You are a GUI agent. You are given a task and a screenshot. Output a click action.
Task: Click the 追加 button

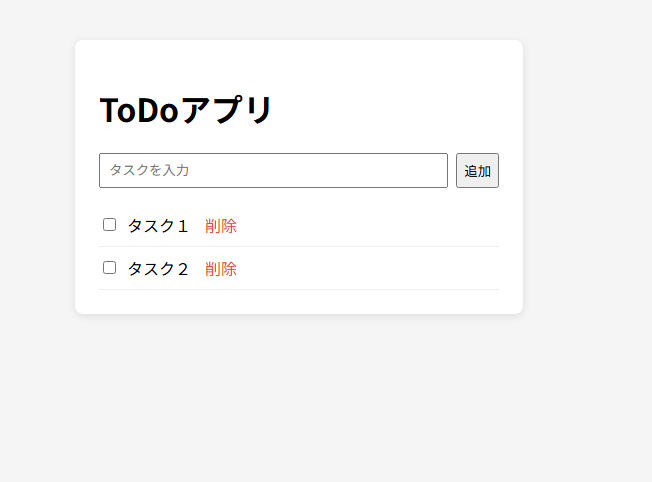477,171
